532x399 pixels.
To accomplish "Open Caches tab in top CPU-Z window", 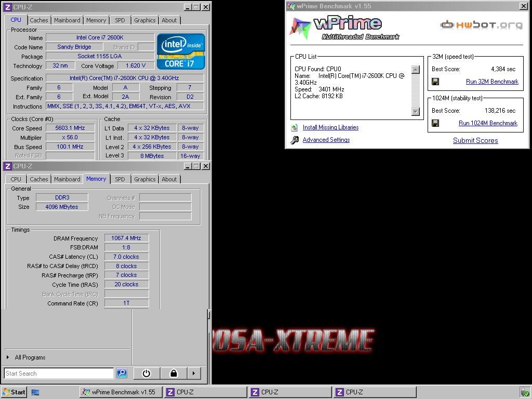I will pos(39,20).
